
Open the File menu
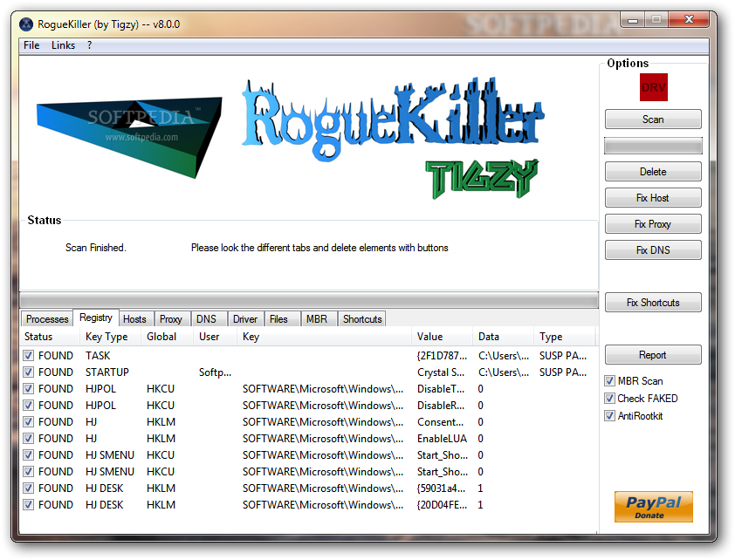point(31,45)
